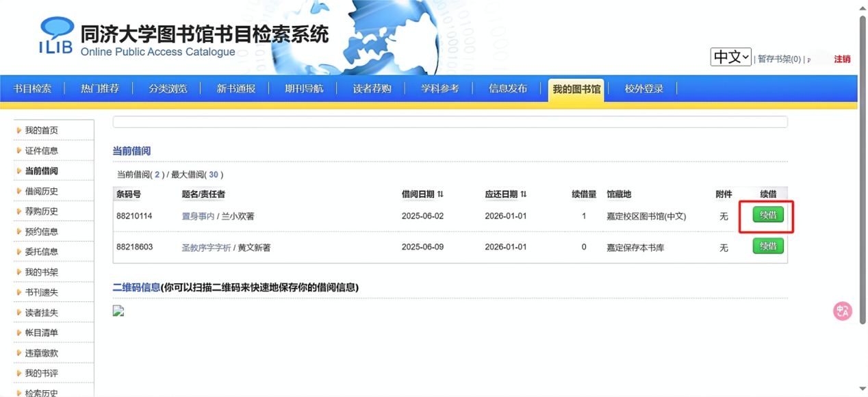This screenshot has width=868, height=397.
Task: Select 当前借阅 in the sidebar
Action: pyautogui.click(x=42, y=171)
